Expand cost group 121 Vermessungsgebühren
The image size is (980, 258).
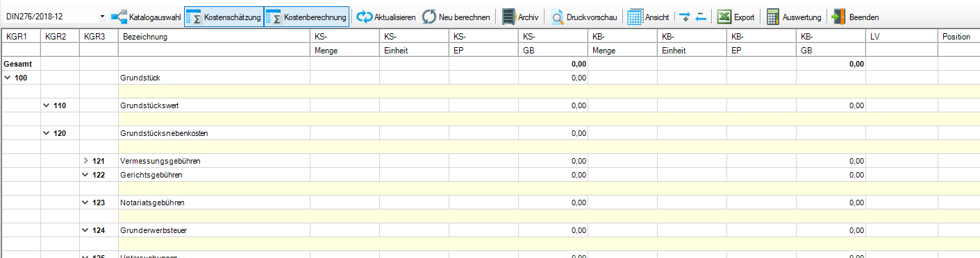tap(85, 161)
